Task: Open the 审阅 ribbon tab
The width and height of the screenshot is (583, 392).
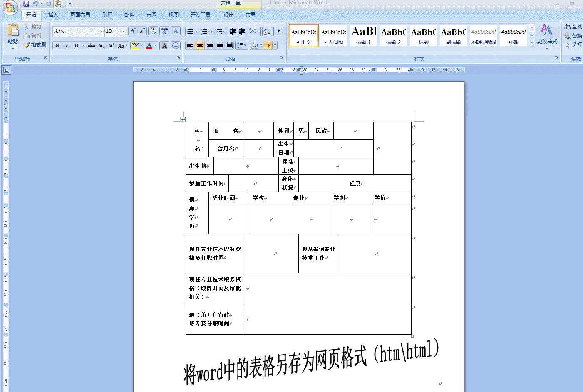Action: click(151, 15)
